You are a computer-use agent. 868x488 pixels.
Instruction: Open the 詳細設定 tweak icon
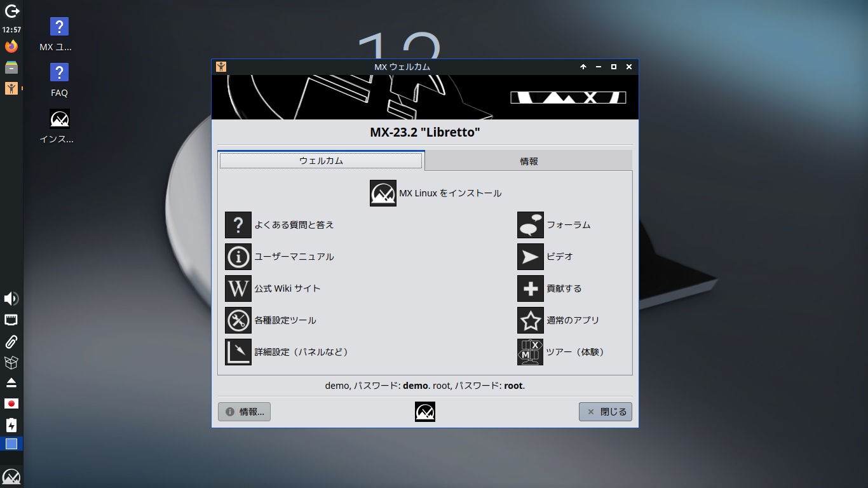[x=238, y=352]
